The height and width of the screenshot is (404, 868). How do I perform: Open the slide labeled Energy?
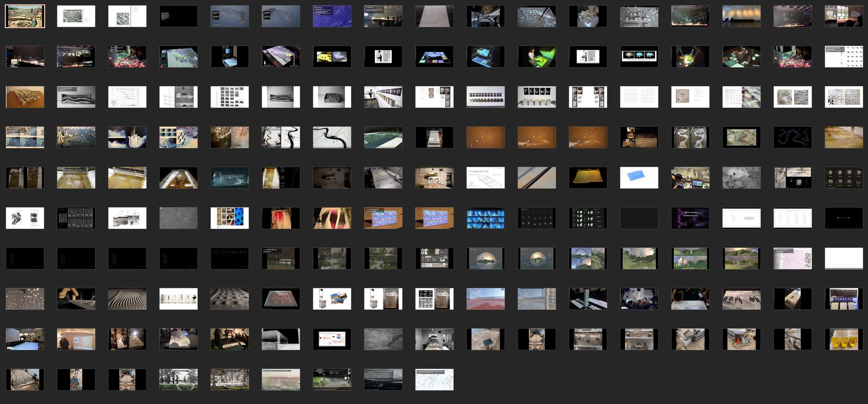click(741, 56)
